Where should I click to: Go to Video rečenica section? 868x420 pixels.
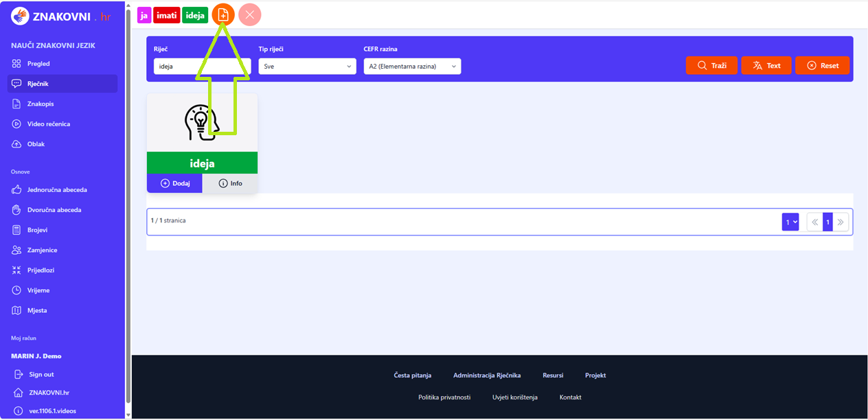(48, 124)
